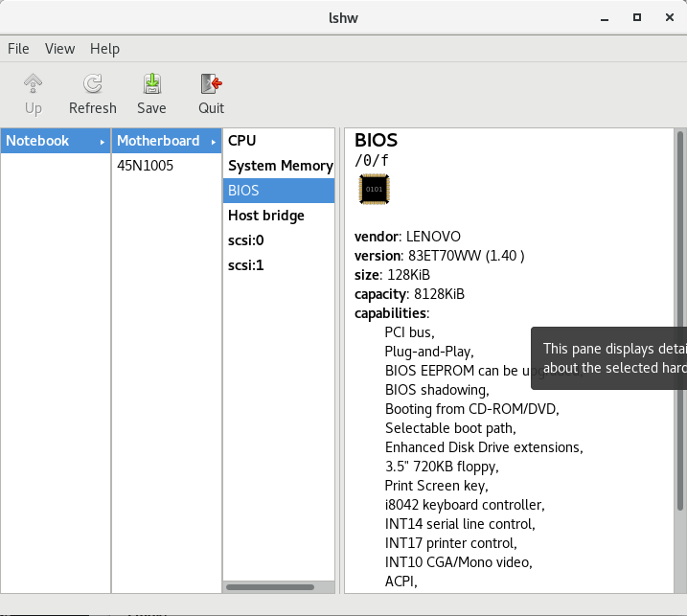The image size is (687, 616).
Task: Open the View menu
Action: point(59,49)
